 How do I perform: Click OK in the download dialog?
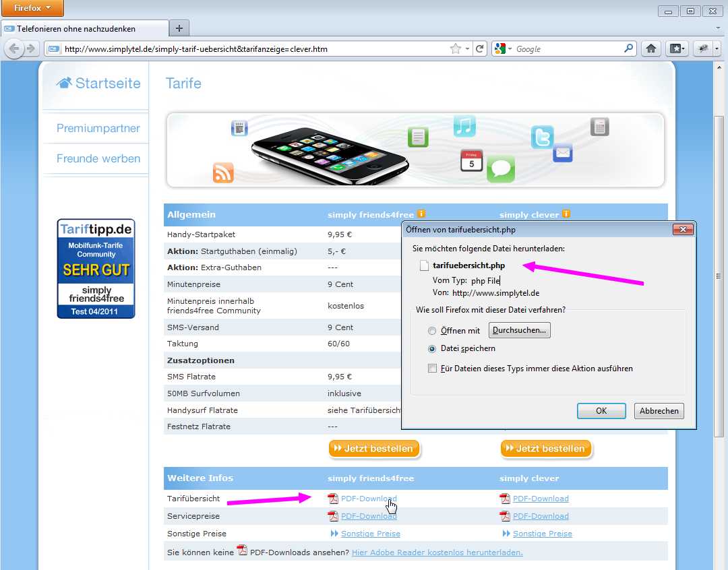click(601, 411)
